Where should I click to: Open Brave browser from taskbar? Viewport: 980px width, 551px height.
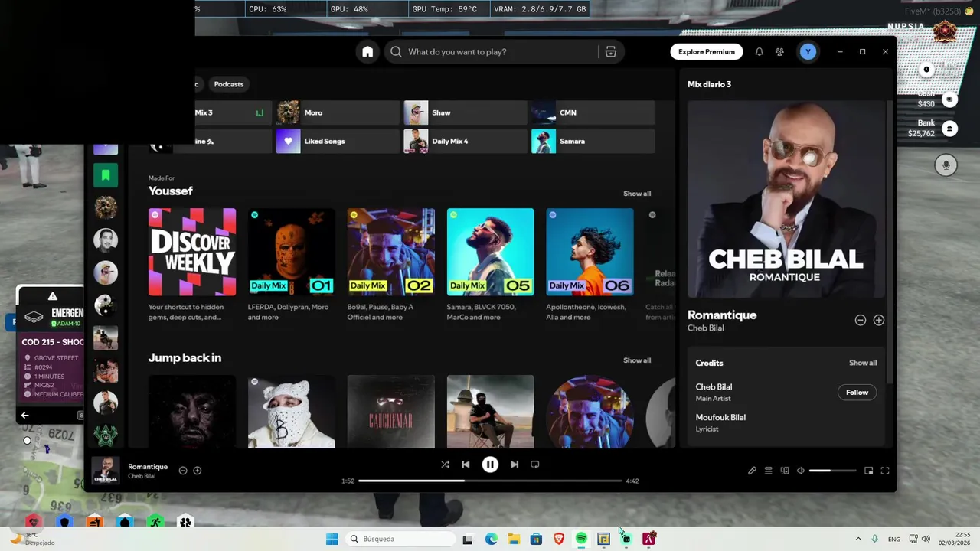coord(559,539)
